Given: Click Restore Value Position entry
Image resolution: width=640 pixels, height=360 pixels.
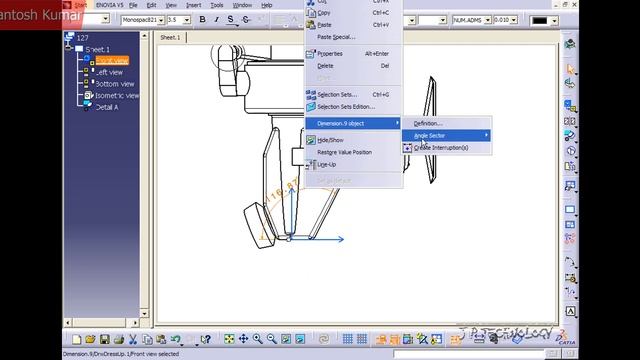Looking at the screenshot, I should 344,152.
